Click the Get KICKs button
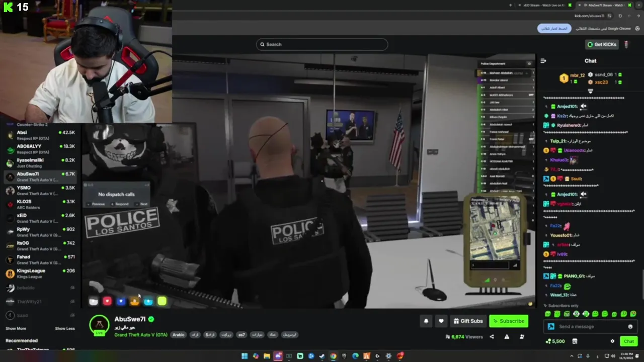The height and width of the screenshot is (362, 644). [x=601, y=44]
